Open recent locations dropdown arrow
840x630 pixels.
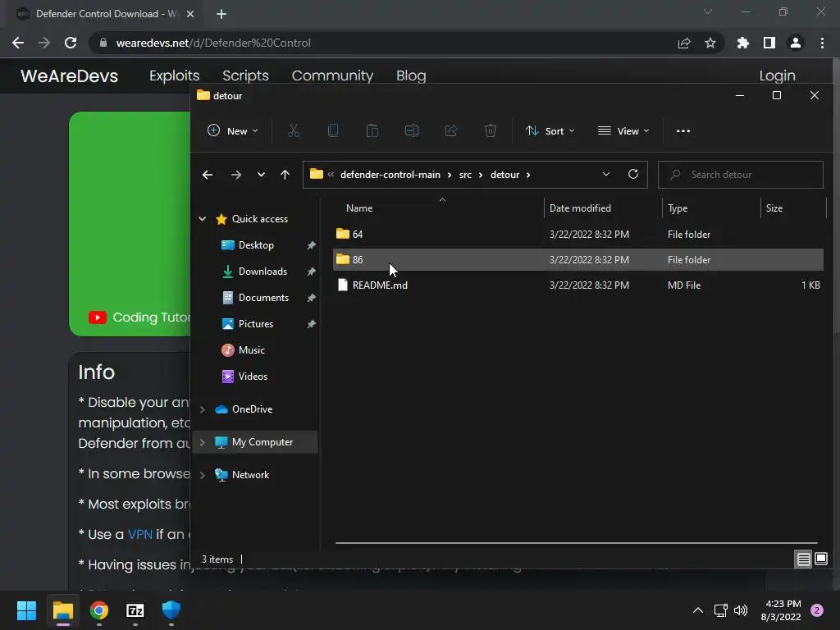click(261, 175)
